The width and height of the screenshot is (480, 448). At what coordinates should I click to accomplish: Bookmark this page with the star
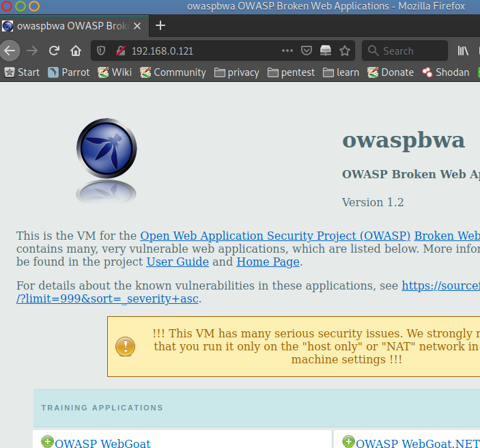click(x=345, y=51)
